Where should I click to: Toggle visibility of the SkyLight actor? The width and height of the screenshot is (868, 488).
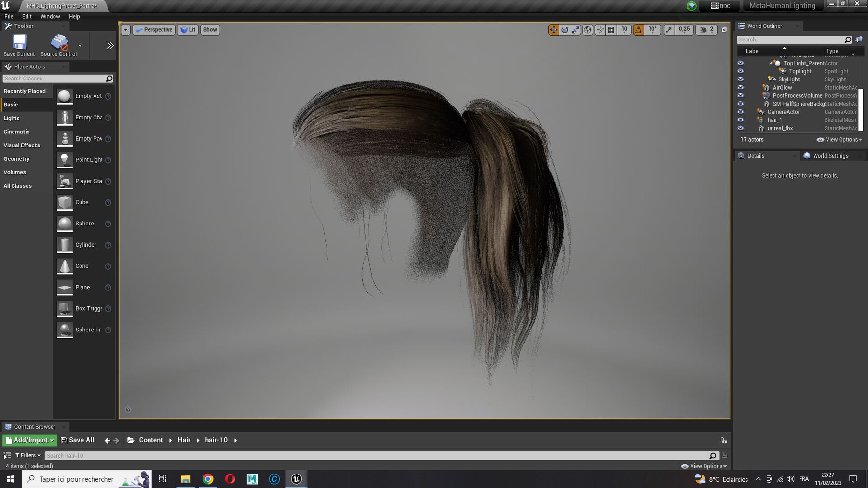[x=741, y=79]
